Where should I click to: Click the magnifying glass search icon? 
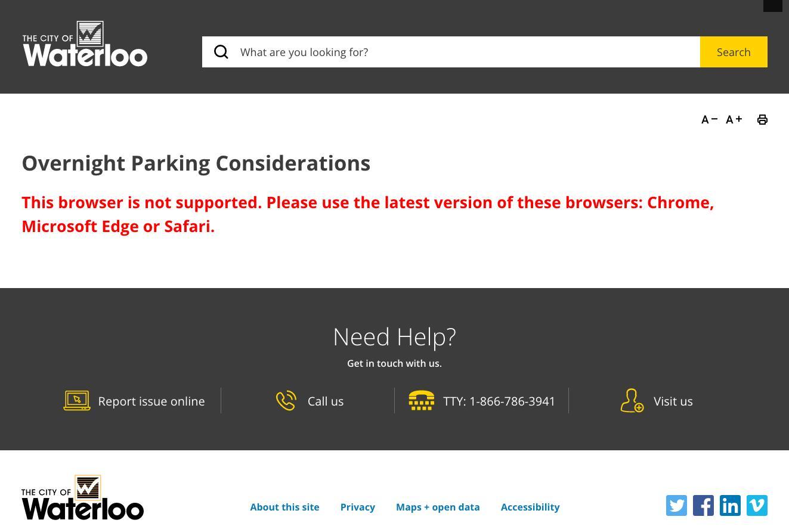tap(221, 52)
